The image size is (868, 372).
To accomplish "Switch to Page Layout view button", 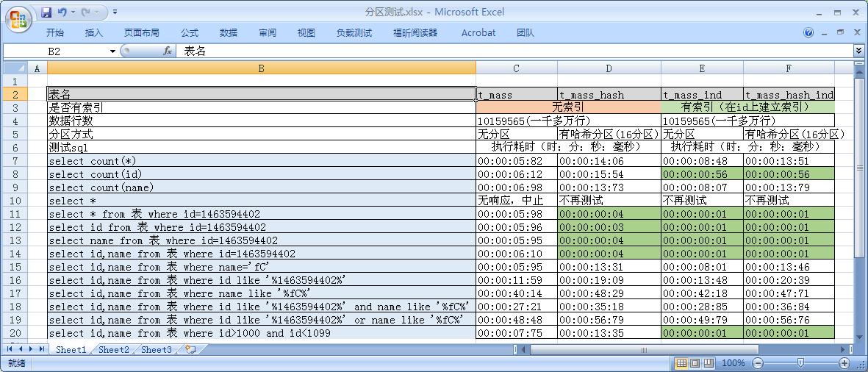I will [694, 363].
